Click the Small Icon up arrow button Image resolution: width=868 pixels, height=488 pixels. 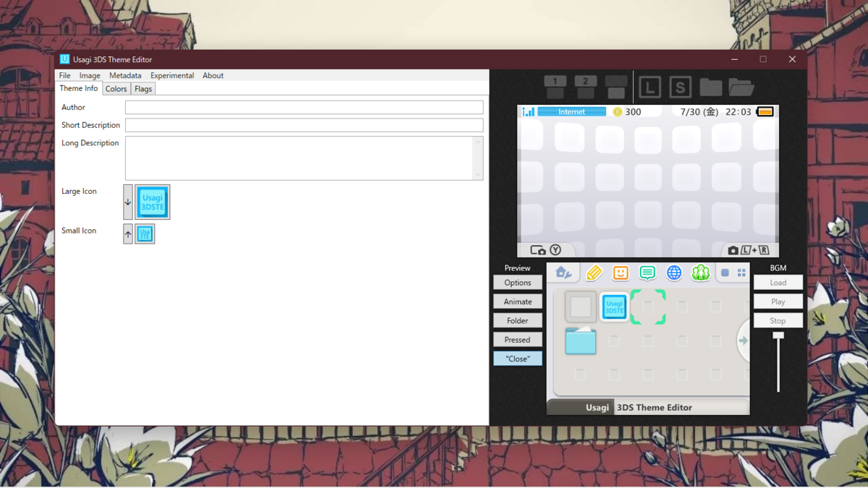pyautogui.click(x=128, y=234)
